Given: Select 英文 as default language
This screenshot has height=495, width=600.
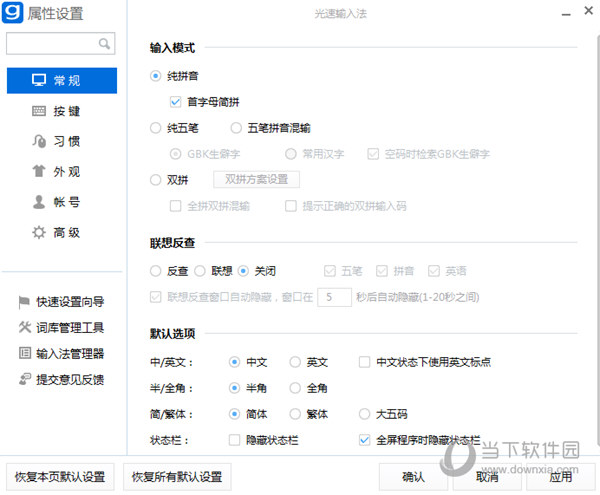Looking at the screenshot, I should (295, 361).
